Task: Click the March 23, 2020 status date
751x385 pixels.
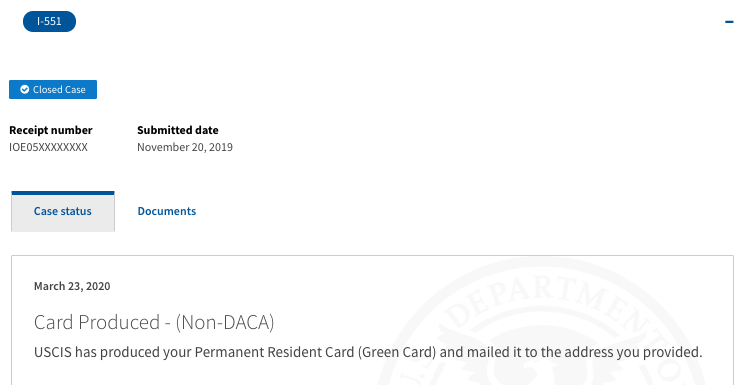Action: click(x=72, y=286)
